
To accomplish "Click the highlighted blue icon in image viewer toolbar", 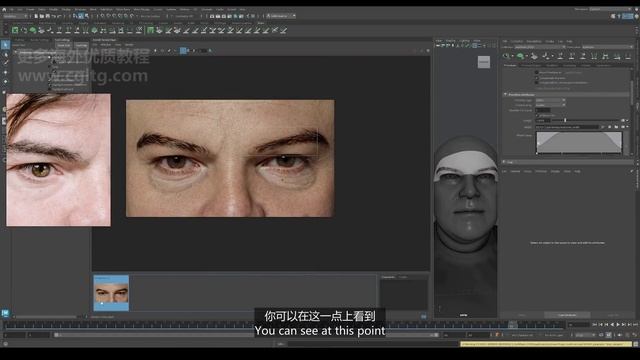I will point(183,51).
